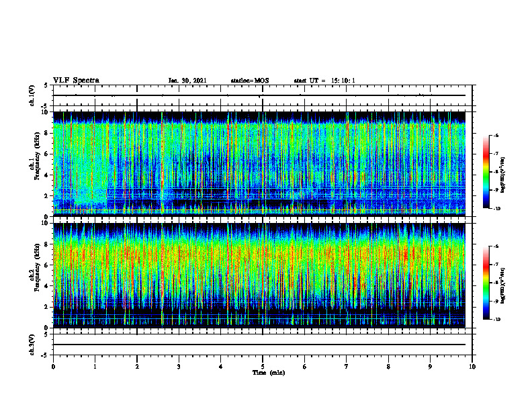This screenshot has height=411, width=532.
Task: Click the "-10" tick on ch.2 color bar
Action: (x=496, y=320)
